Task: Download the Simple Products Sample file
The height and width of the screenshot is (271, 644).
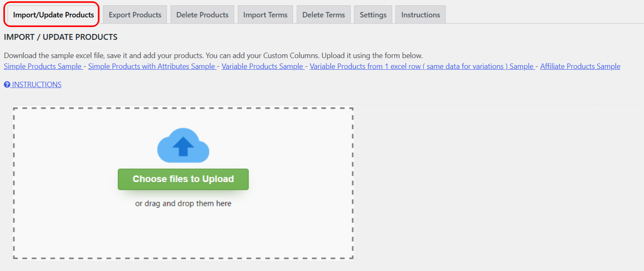Action: point(43,66)
